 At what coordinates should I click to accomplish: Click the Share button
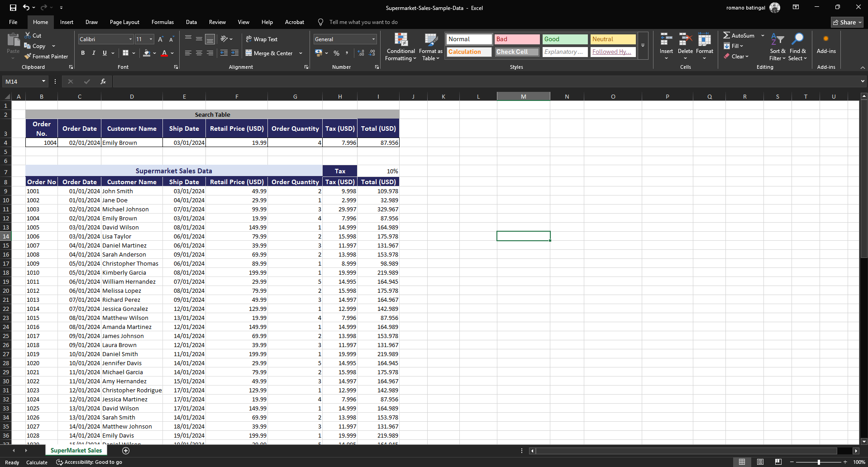tap(847, 22)
